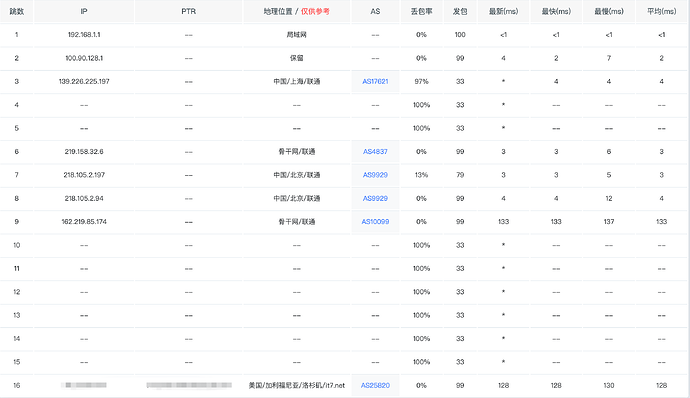Click the 美国/加利福尼亚/洛杉矶/it7.net location cell
Image resolution: width=690 pixels, height=398 pixels.
click(297, 385)
